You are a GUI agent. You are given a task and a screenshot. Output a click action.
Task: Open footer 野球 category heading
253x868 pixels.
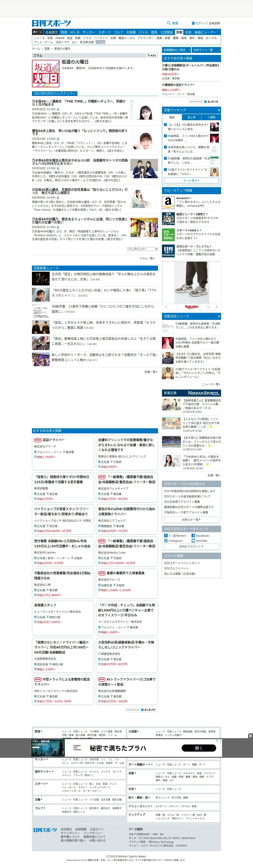click(x=38, y=731)
